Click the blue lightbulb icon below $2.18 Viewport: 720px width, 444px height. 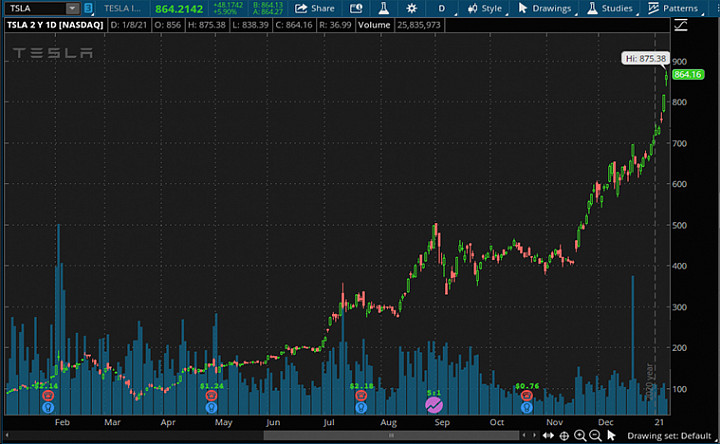[x=361, y=407]
